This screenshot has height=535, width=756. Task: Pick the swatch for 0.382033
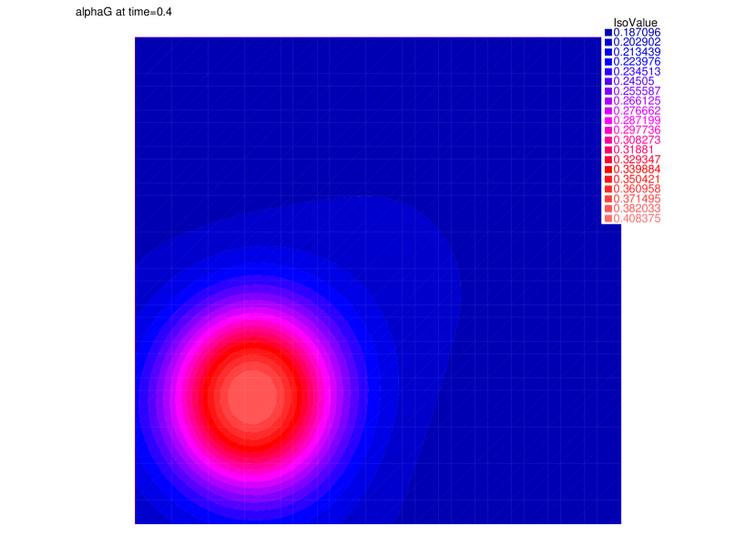[x=608, y=209]
